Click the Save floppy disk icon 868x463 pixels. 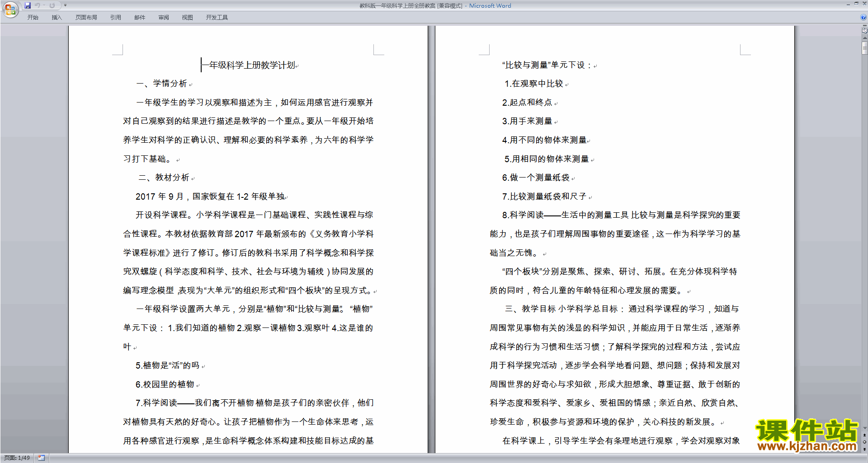click(28, 5)
